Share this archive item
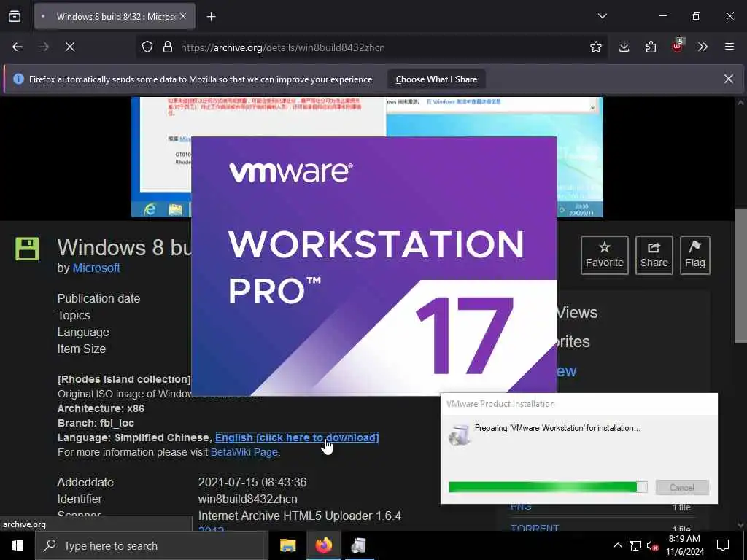747x560 pixels. point(654,254)
